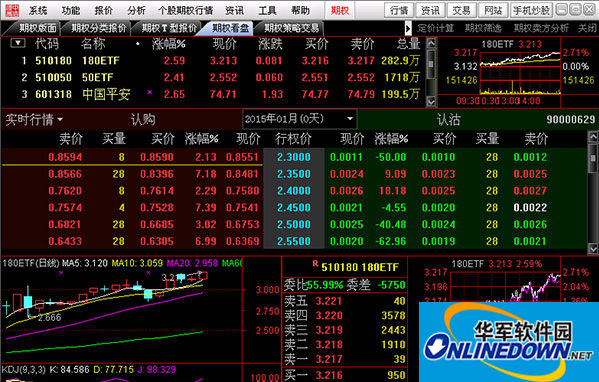Click the 卖一 3.217 order row
This screenshot has width=599, height=382.
[x=345, y=359]
